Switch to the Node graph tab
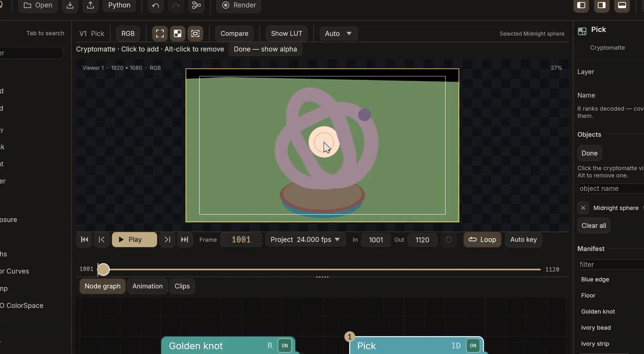The width and height of the screenshot is (644, 354). click(103, 286)
